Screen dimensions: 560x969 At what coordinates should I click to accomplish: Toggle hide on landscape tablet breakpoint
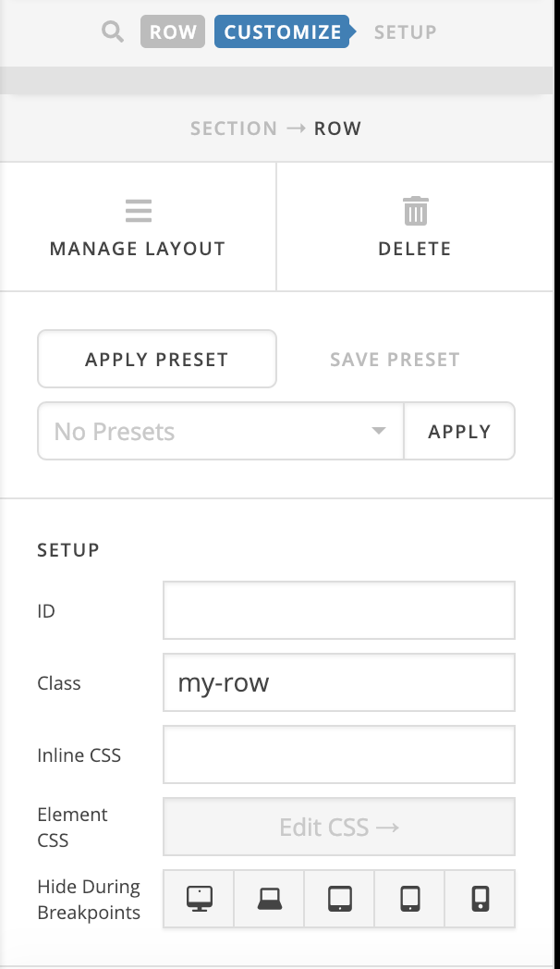click(339, 899)
